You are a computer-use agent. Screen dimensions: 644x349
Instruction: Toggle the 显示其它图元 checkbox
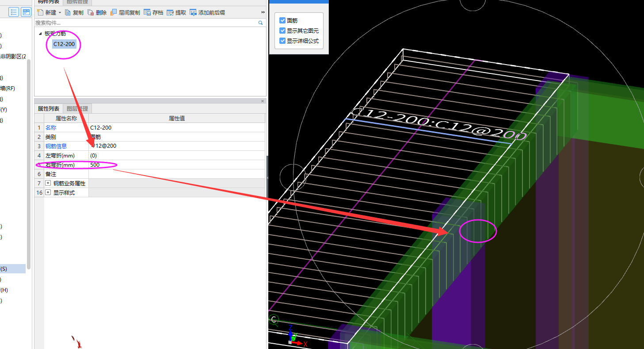[283, 31]
